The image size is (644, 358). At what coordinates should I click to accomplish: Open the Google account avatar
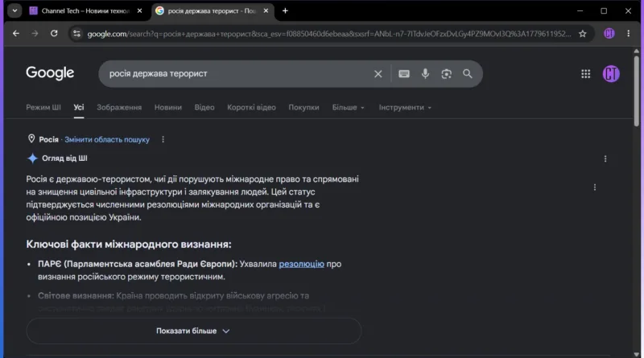pos(611,74)
